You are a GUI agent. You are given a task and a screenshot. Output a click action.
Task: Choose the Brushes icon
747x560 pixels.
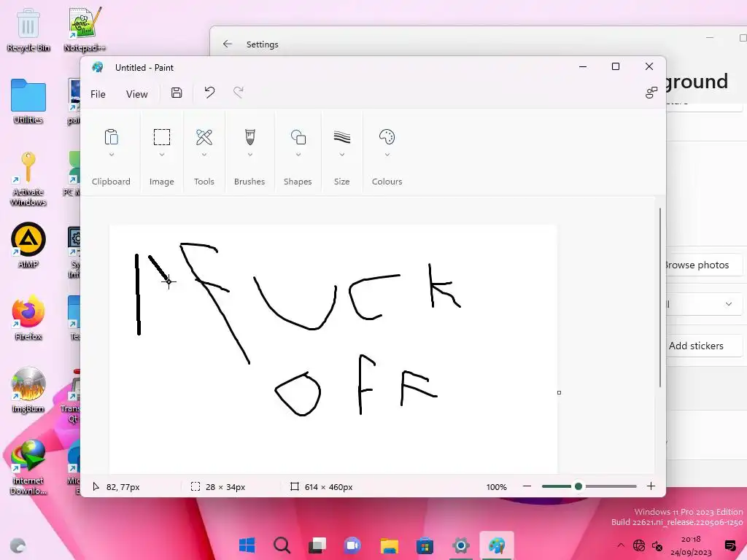[249, 137]
